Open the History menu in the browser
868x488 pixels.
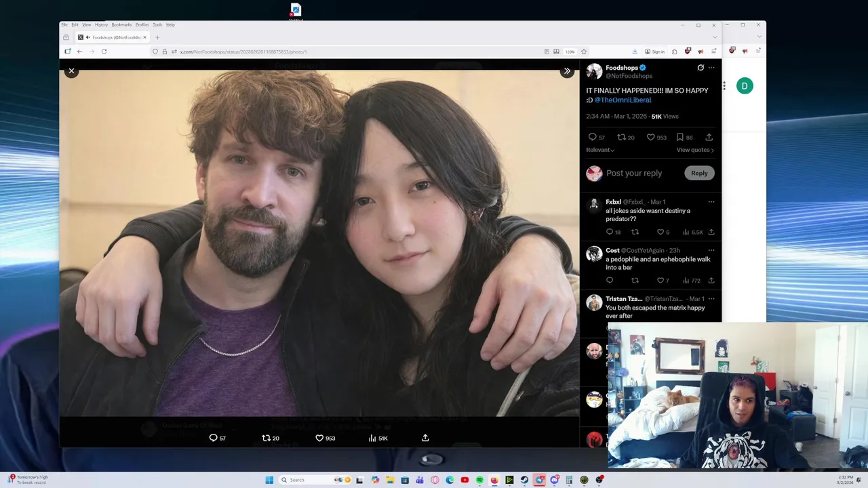[x=101, y=25]
